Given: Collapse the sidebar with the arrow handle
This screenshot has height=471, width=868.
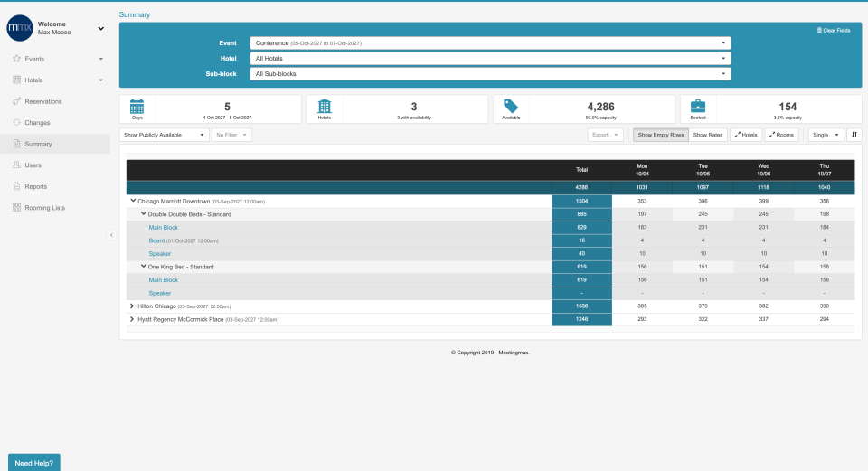Looking at the screenshot, I should pyautogui.click(x=111, y=235).
